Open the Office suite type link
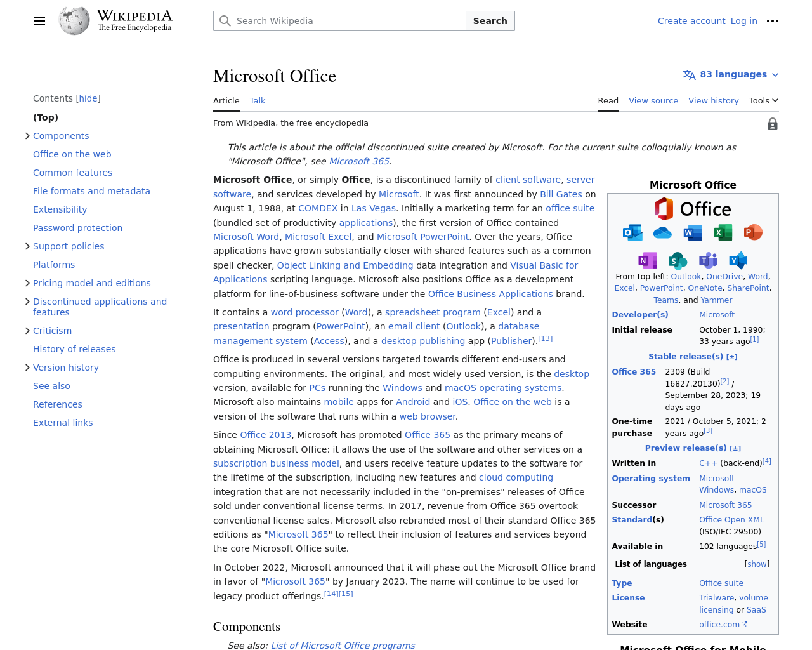The image size is (812, 650). click(721, 583)
